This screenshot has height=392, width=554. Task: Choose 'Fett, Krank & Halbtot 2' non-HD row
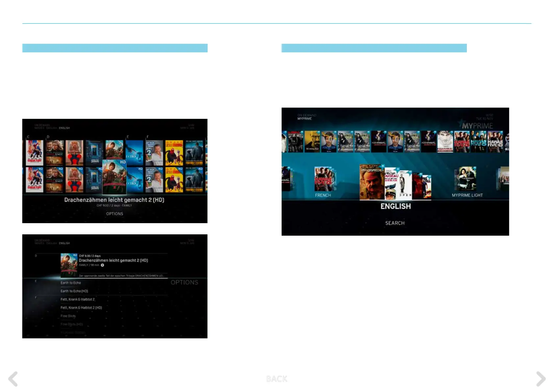pos(78,299)
